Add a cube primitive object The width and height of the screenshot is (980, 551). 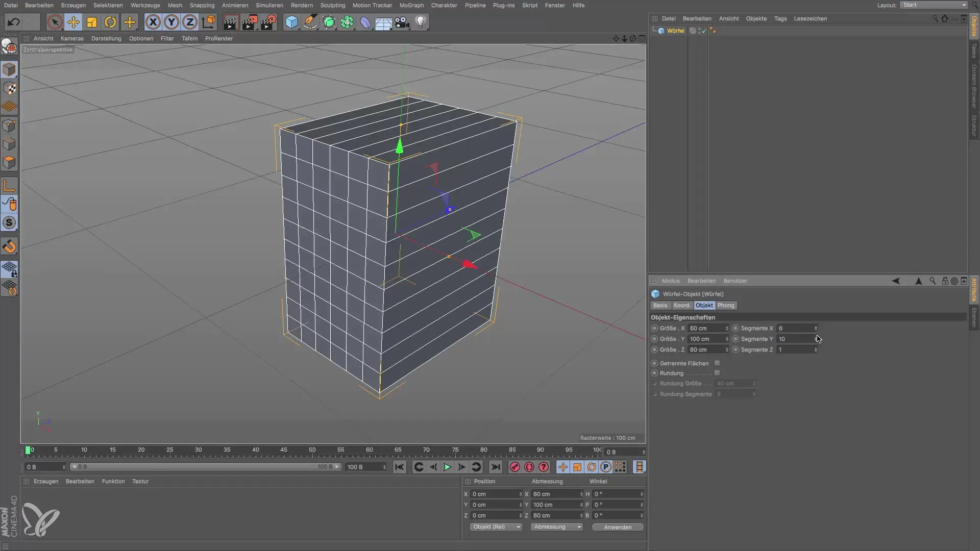291,22
